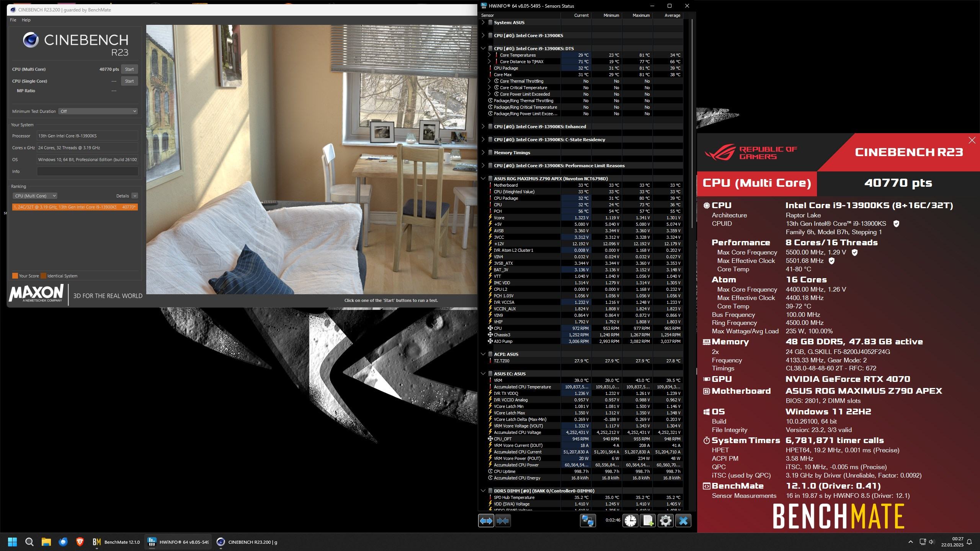This screenshot has width=980, height=551.
Task: Open BenchMate 12.1.0 in the taskbar
Action: tap(116, 542)
